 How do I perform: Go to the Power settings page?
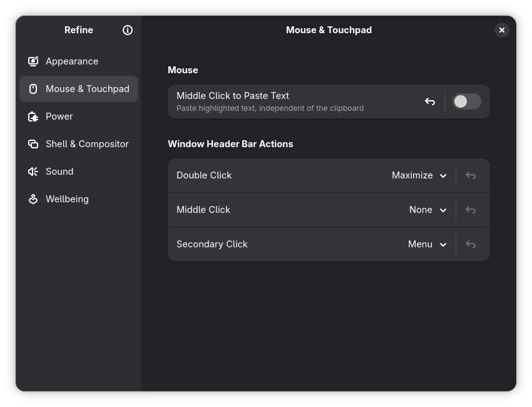59,116
